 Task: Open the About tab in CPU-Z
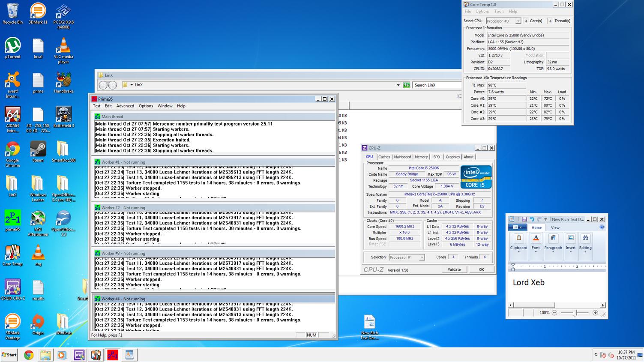pyautogui.click(x=469, y=157)
